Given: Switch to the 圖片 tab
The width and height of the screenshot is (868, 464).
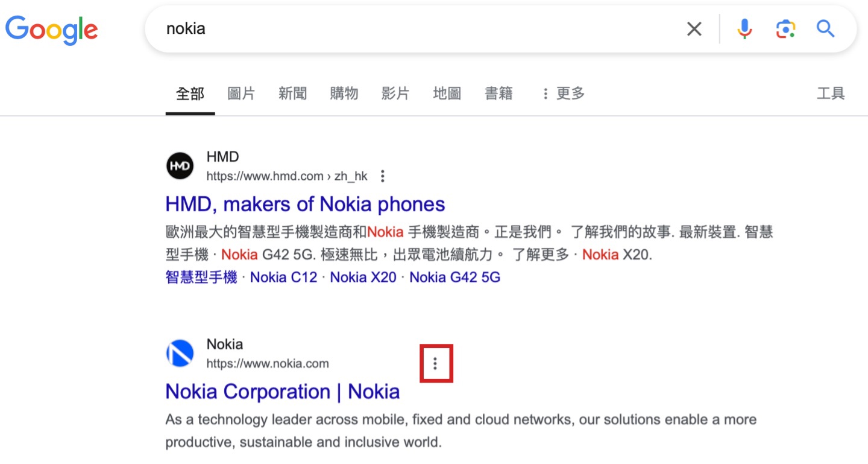Looking at the screenshot, I should coord(241,94).
